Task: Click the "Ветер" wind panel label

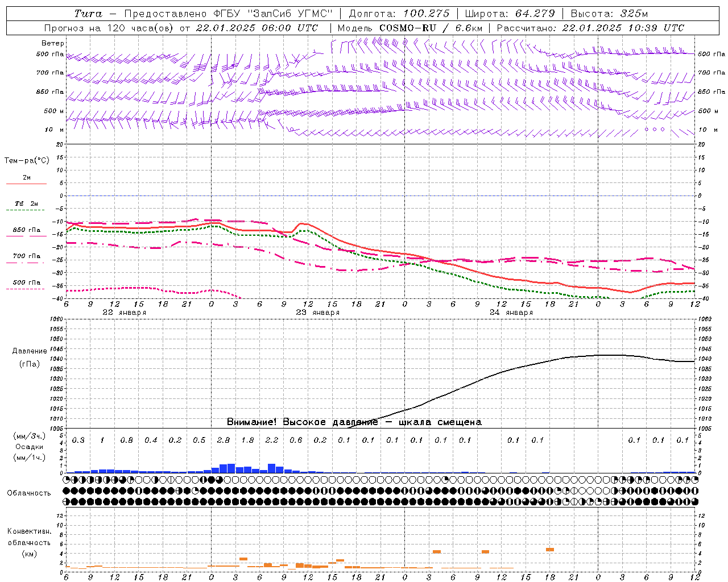Action: coord(52,43)
